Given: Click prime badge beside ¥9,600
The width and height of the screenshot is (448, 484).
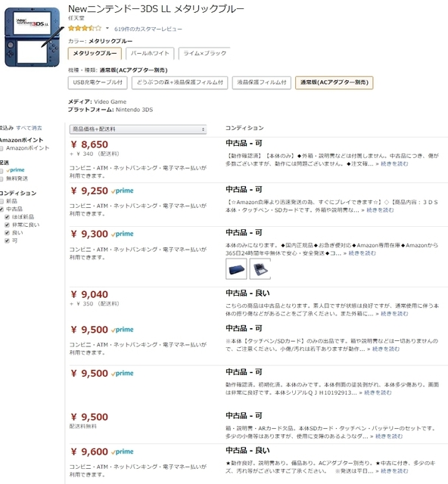Looking at the screenshot, I should (123, 451).
